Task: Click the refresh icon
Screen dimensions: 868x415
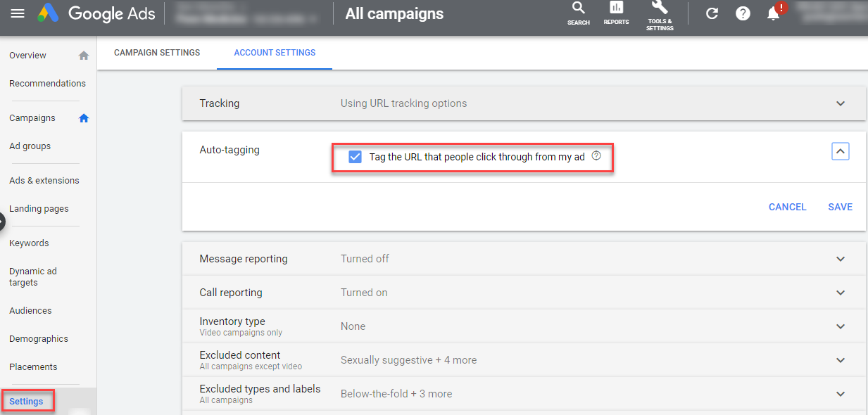Action: pyautogui.click(x=712, y=13)
